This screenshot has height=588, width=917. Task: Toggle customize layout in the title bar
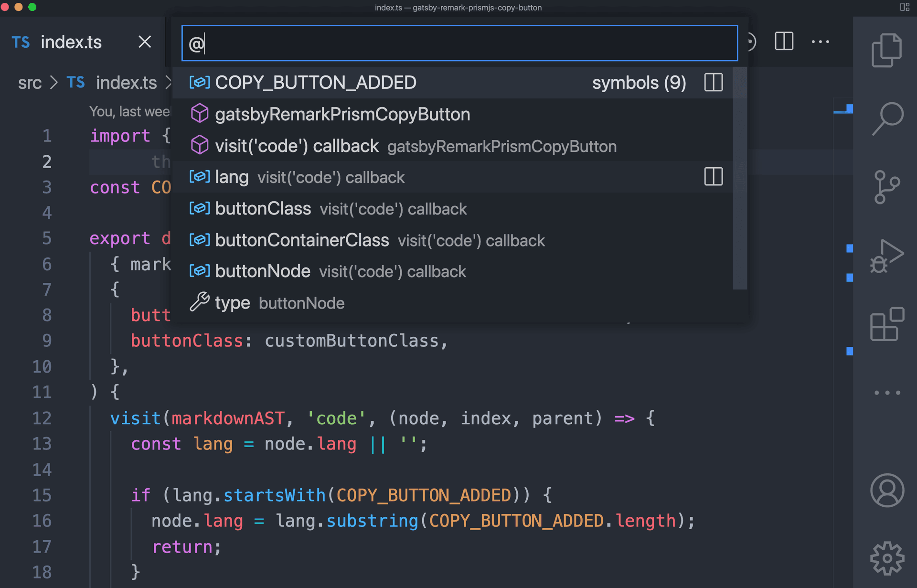[905, 7]
